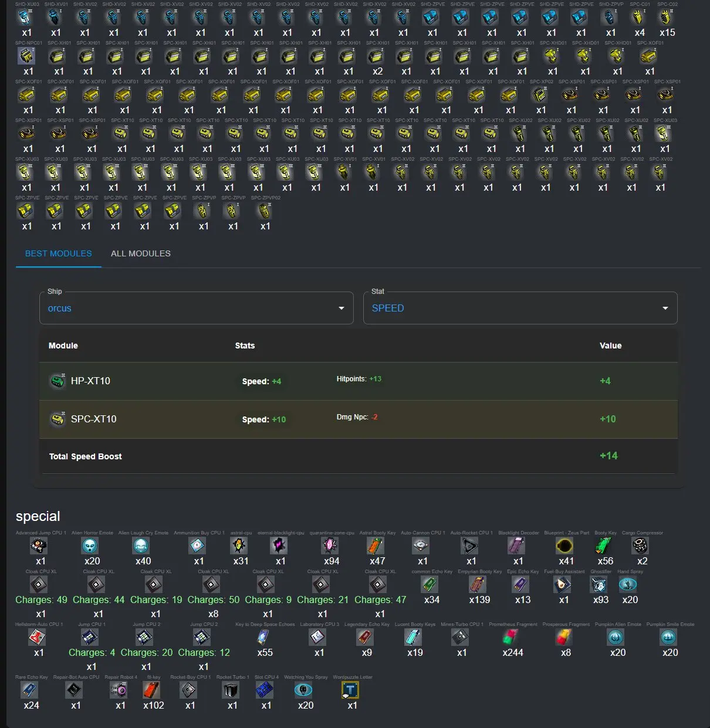
Task: Click the HP-XT10 module row
Action: point(359,381)
